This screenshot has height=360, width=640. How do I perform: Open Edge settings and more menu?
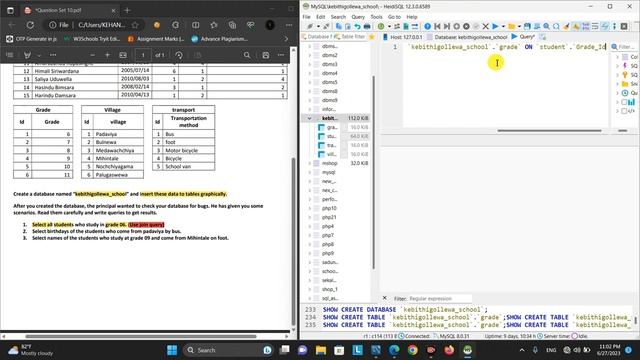click(289, 25)
